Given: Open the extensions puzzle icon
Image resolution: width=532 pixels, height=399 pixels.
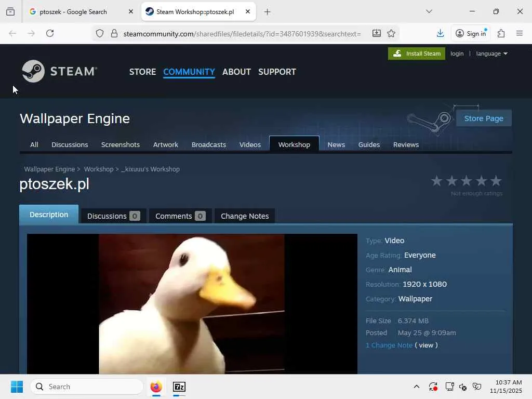Looking at the screenshot, I should (501, 33).
